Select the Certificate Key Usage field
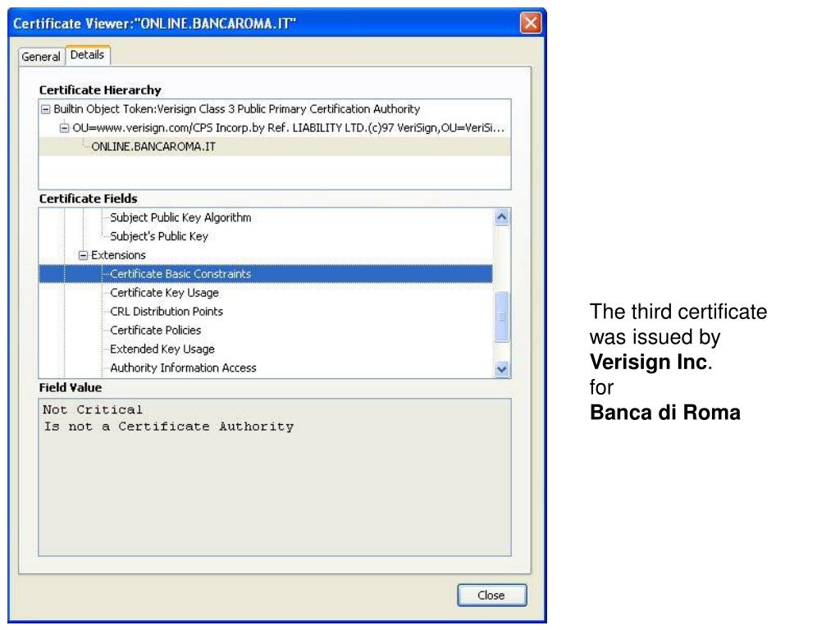 [x=164, y=293]
